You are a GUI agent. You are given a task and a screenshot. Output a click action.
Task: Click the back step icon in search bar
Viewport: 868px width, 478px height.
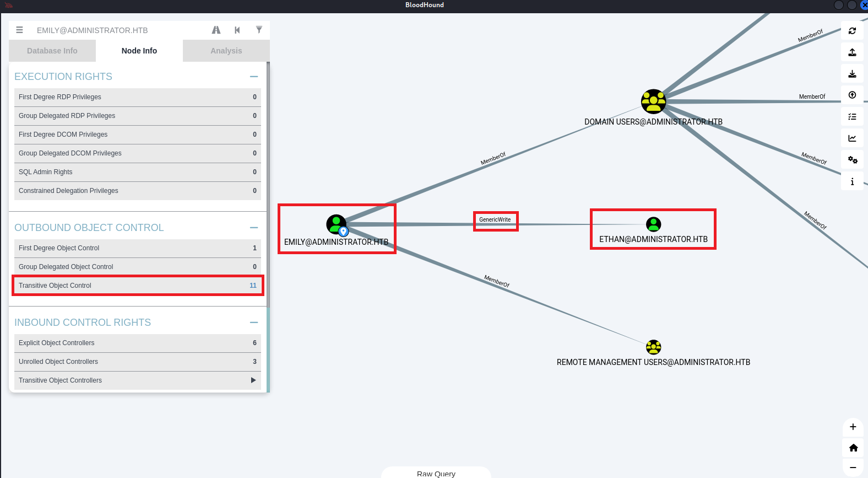click(x=237, y=30)
